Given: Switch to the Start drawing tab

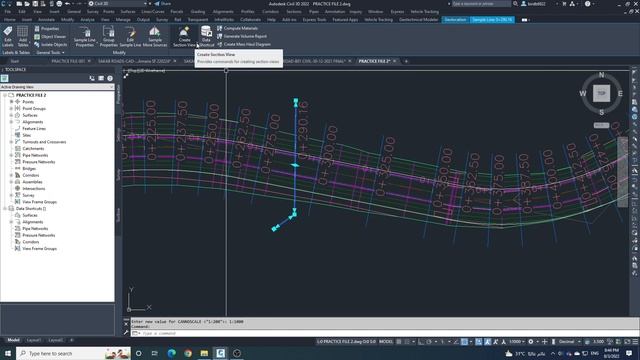Looking at the screenshot, I should pyautogui.click(x=15, y=61).
